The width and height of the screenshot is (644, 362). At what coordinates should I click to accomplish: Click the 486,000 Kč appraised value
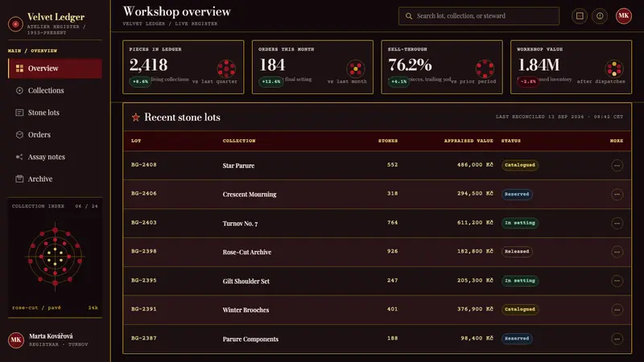tap(475, 165)
